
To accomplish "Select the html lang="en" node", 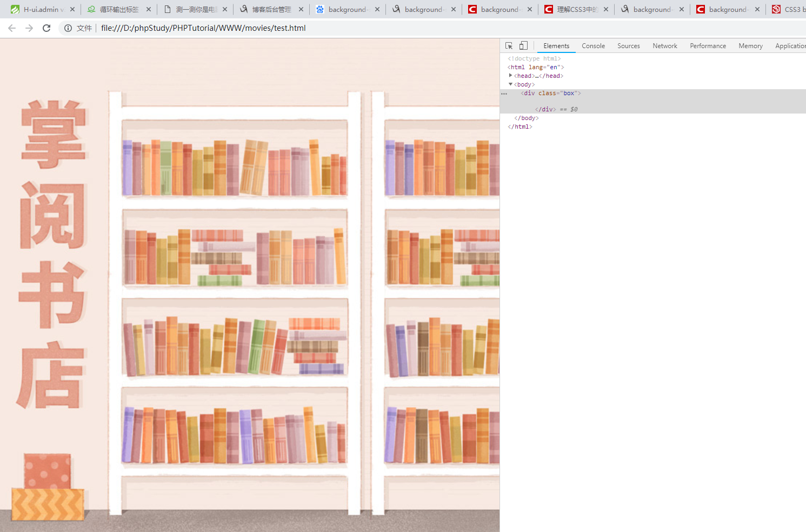I will click(536, 67).
